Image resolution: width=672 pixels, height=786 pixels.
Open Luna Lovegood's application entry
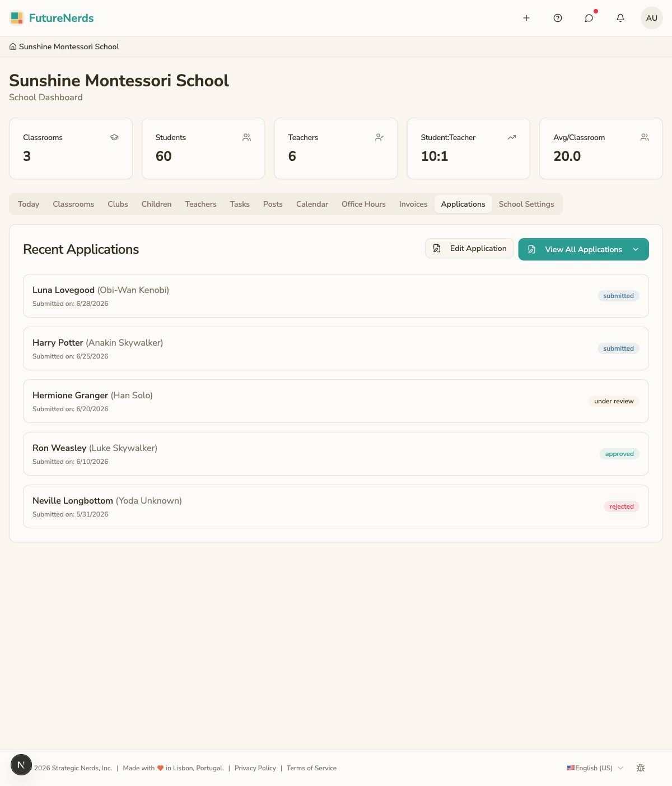pyautogui.click(x=336, y=296)
